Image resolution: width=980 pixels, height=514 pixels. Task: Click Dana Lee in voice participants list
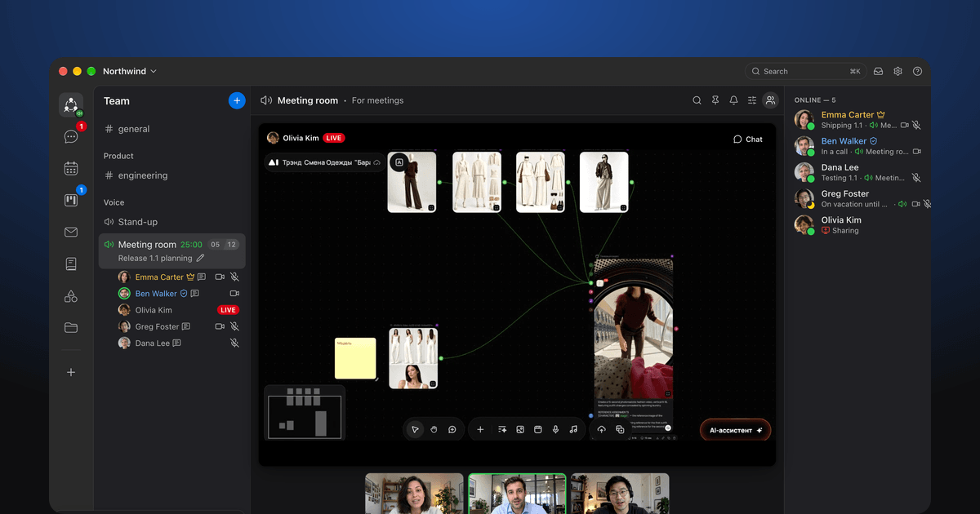coord(153,343)
